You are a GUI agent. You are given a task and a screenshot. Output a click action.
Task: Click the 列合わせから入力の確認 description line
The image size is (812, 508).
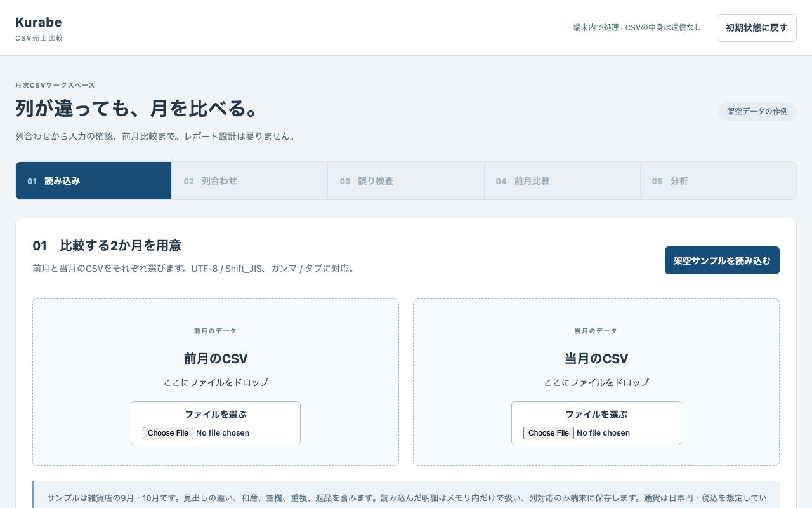(x=157, y=137)
